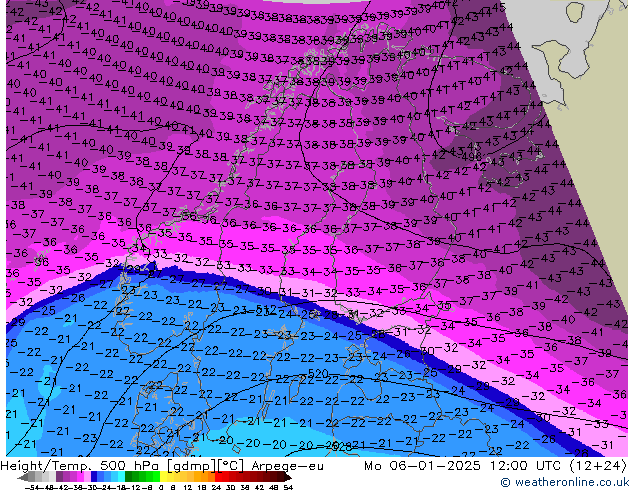This screenshot has width=634, height=490.
Task: Click the '54' label at the legend's right end
Action: (288, 487)
